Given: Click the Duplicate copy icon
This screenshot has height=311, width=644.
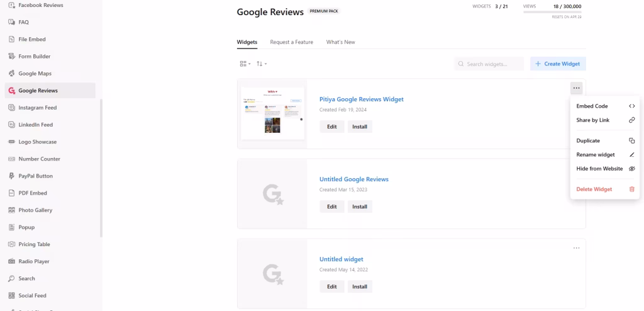Looking at the screenshot, I should click(x=631, y=140).
